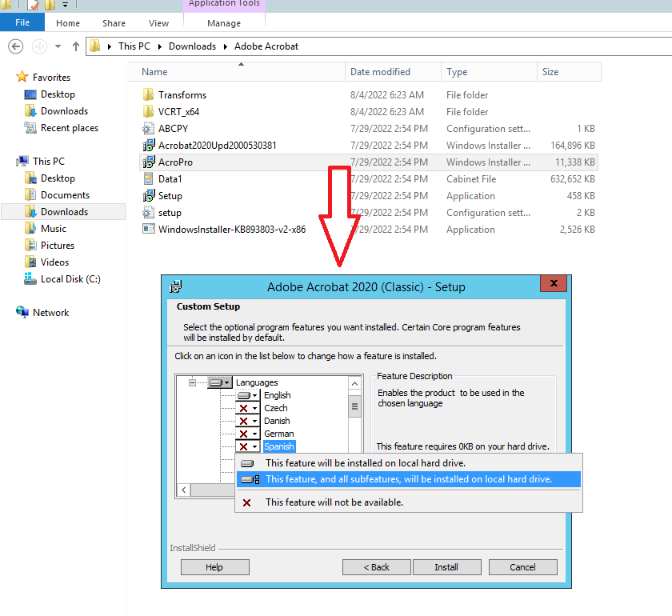Expand the arrow after Downloads breadcrumb
Viewport: 672px width, 616px height.
click(x=225, y=46)
